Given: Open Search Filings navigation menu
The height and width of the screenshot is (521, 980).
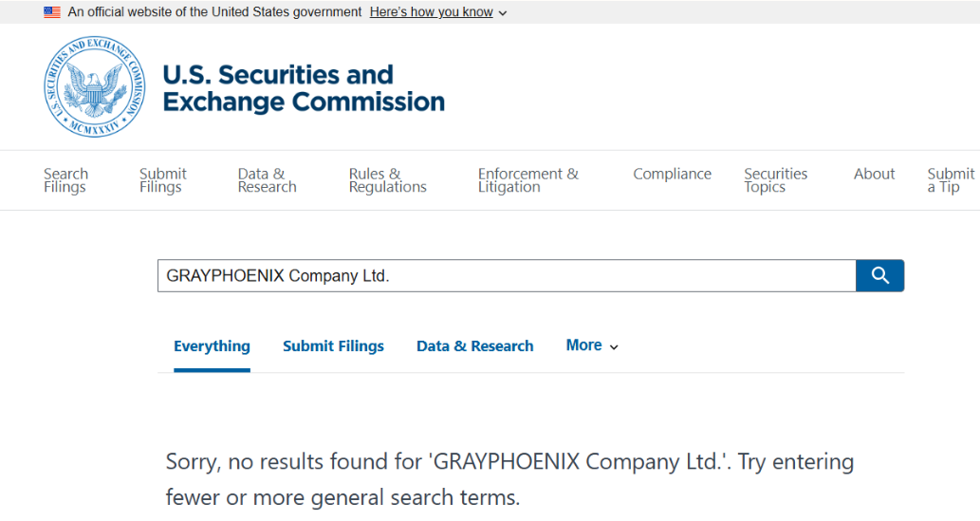Looking at the screenshot, I should [65, 180].
